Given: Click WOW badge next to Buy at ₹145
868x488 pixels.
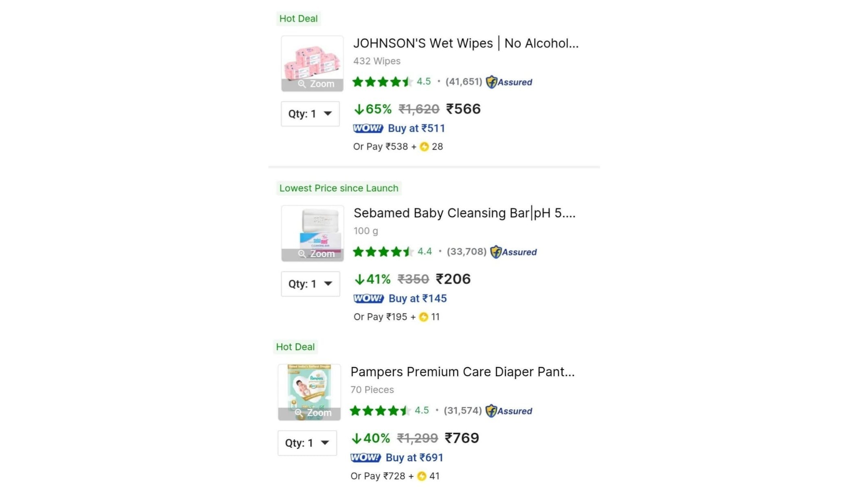Looking at the screenshot, I should click(368, 298).
